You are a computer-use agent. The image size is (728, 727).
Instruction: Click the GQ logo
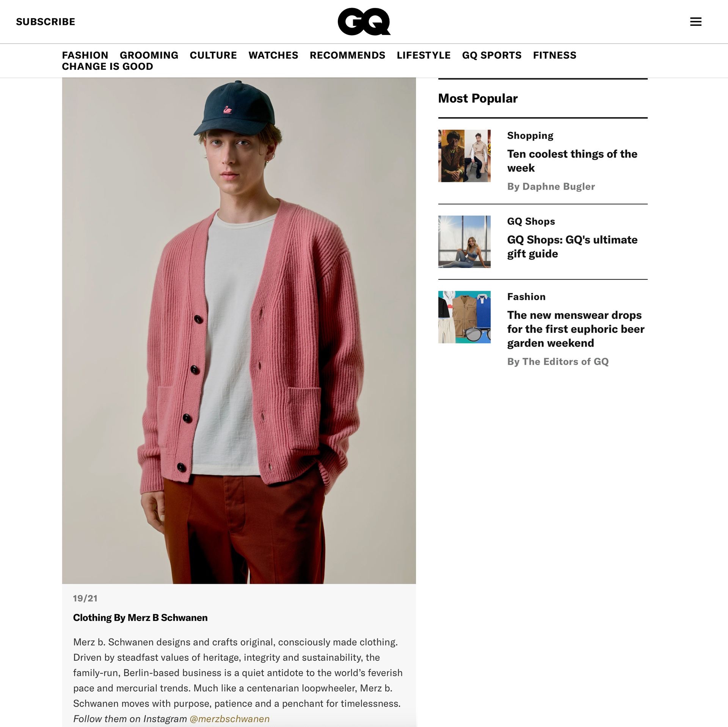pyautogui.click(x=364, y=22)
